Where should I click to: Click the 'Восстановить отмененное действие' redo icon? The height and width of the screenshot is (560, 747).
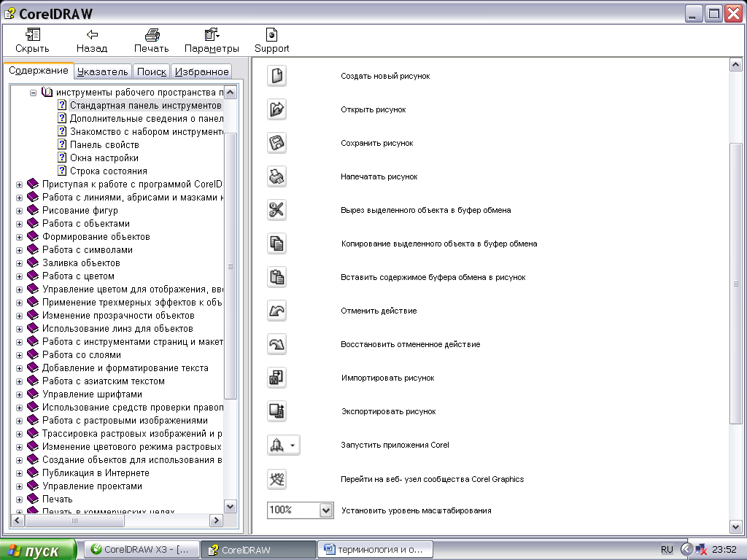tap(276, 344)
